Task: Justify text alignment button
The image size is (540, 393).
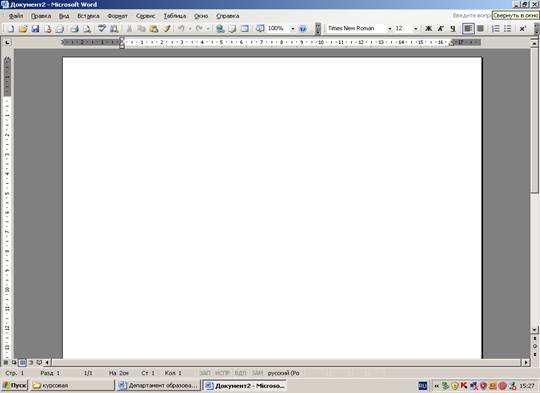Action: click(x=480, y=29)
